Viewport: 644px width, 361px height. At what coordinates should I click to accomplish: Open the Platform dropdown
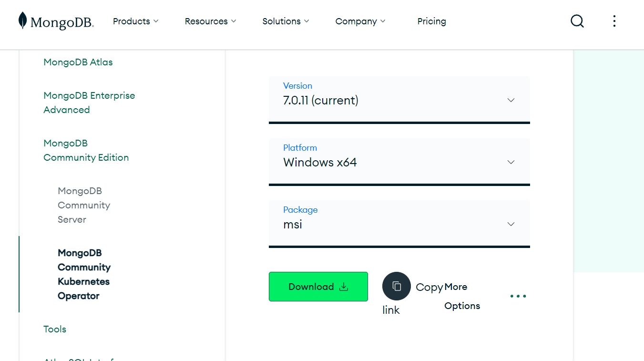coord(399,162)
